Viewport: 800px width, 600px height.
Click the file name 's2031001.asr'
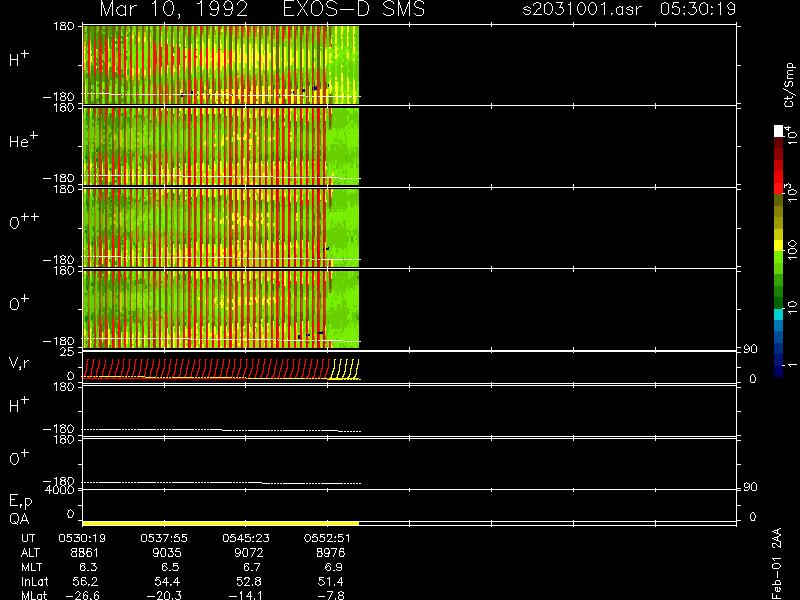[582, 9]
